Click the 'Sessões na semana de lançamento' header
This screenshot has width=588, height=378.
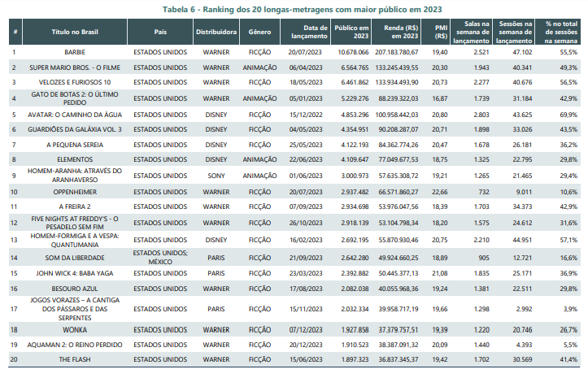pos(514,32)
